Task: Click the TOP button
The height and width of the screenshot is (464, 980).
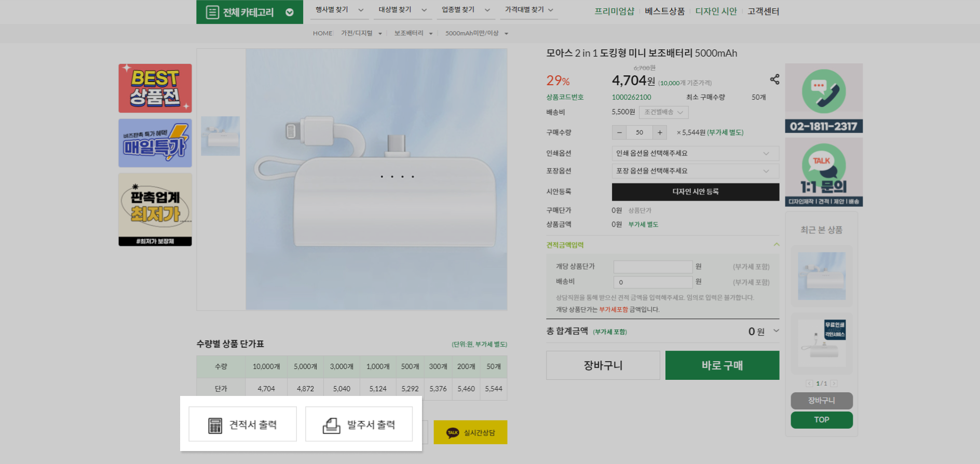Action: pyautogui.click(x=822, y=420)
